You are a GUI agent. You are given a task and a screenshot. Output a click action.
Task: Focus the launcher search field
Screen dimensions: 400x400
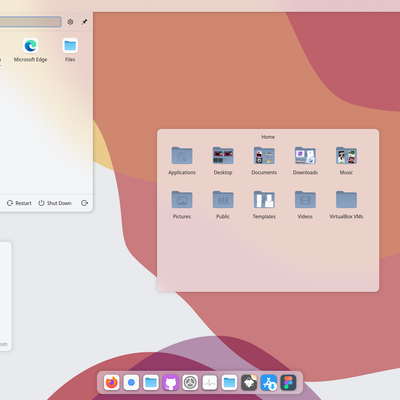point(31,22)
